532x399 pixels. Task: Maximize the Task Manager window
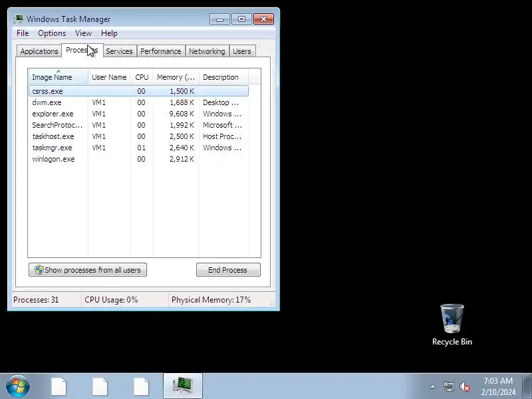tap(241, 19)
